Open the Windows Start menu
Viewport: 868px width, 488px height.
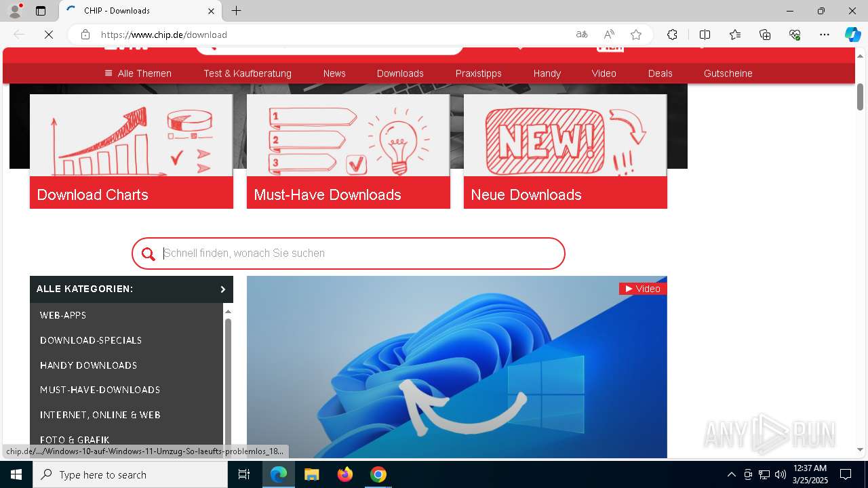[16, 474]
